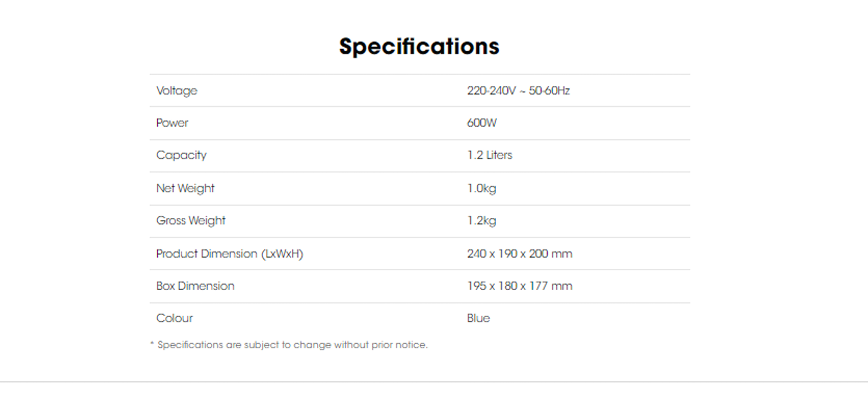Image resolution: width=868 pixels, height=400 pixels.
Task: Click the specifications change notice footnote
Action: point(289,345)
